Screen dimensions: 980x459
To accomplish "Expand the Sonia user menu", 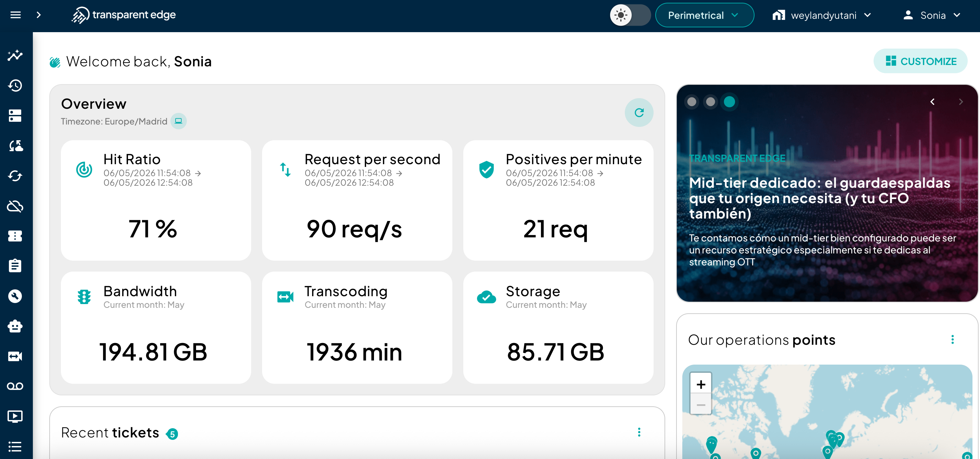I will tap(932, 15).
